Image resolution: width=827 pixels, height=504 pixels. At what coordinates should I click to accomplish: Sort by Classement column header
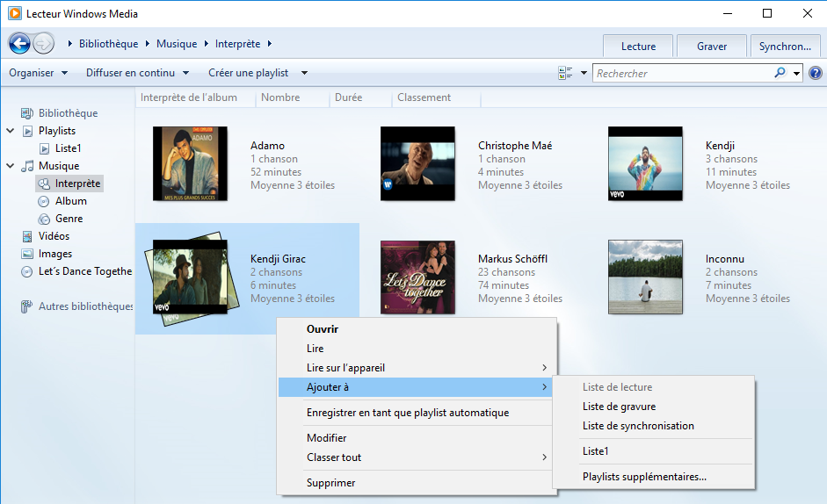click(x=436, y=97)
